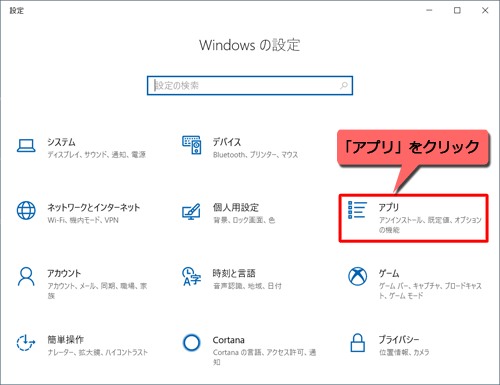Click the description ナレーター、拡大鏡、ハイコントラスト
This screenshot has width=500, height=385.
97,352
